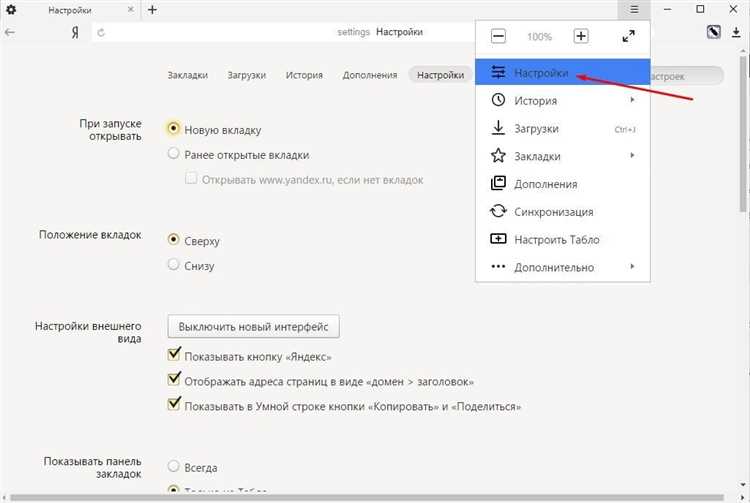This screenshot has height=503, width=750.
Task: Select 'Новую вкладку' startup option
Action: [x=174, y=128]
